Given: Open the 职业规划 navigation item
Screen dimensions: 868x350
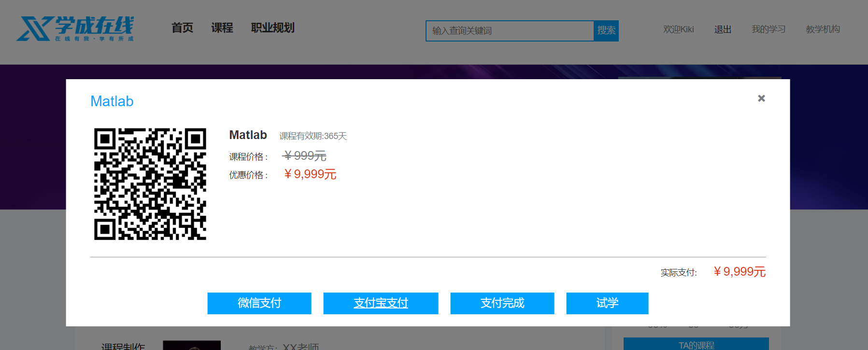Looking at the screenshot, I should pyautogui.click(x=272, y=28).
